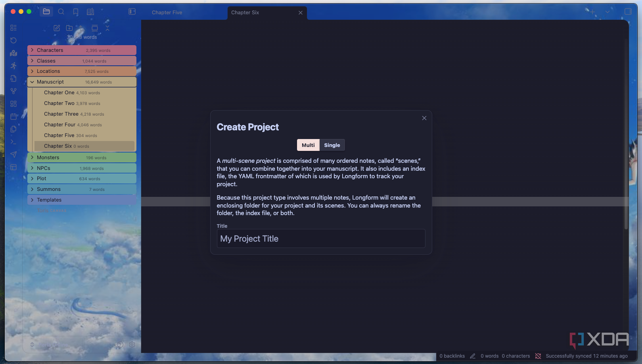Create a new folder icon
This screenshot has height=364, width=642.
pyautogui.click(x=69, y=28)
